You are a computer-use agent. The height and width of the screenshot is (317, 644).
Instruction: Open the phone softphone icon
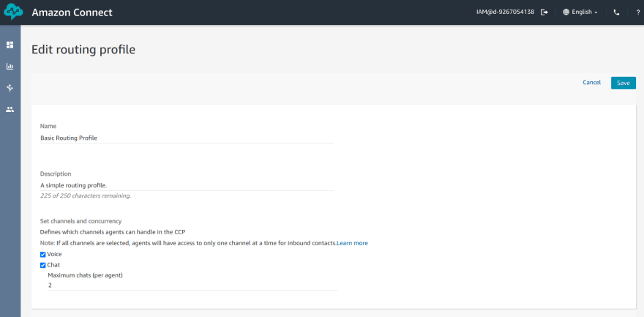pos(616,12)
